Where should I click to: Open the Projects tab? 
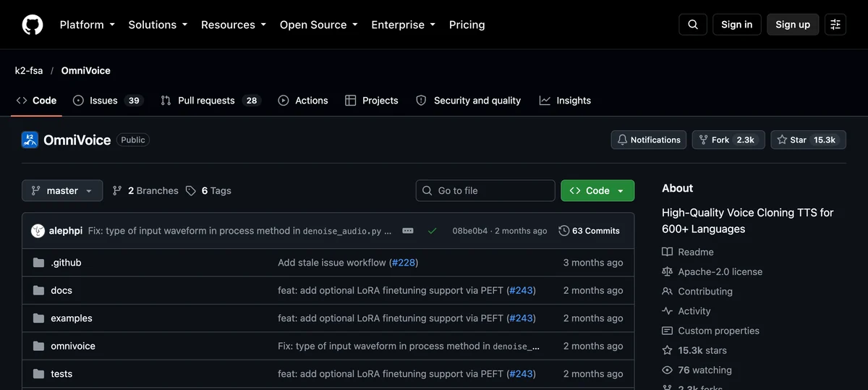(372, 101)
